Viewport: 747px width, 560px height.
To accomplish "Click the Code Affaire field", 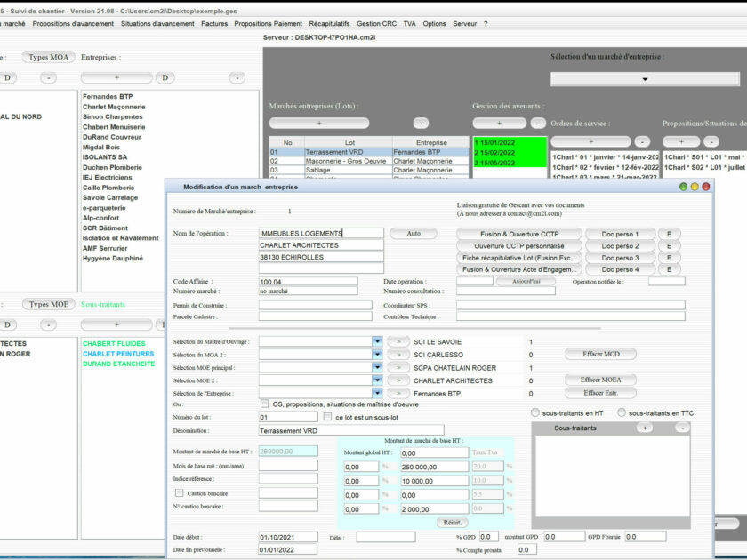I will (308, 282).
